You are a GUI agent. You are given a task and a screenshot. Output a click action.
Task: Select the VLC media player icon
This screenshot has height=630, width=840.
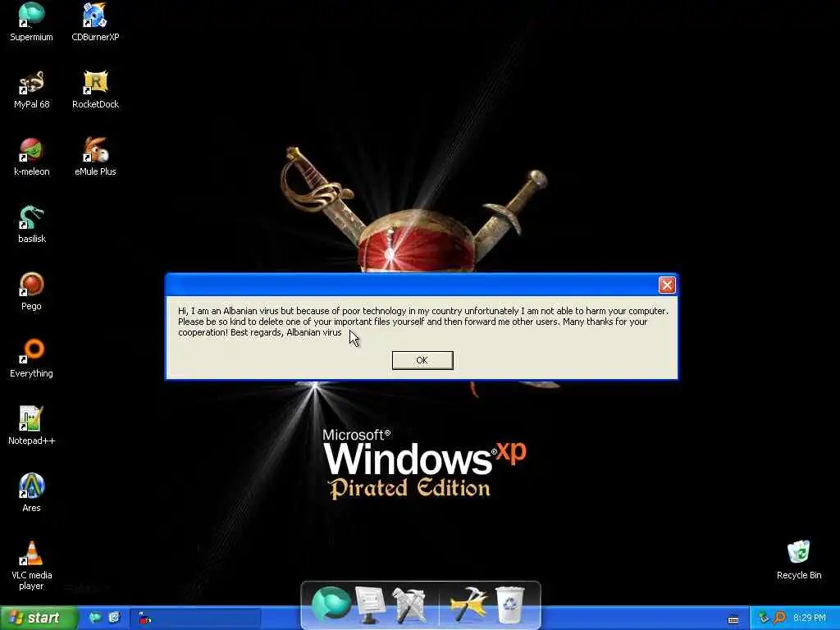[x=32, y=565]
